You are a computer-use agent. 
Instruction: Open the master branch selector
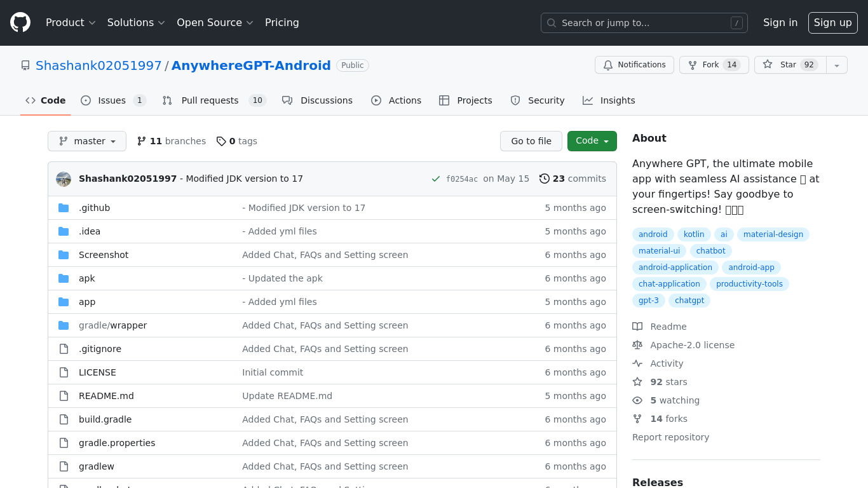87,141
